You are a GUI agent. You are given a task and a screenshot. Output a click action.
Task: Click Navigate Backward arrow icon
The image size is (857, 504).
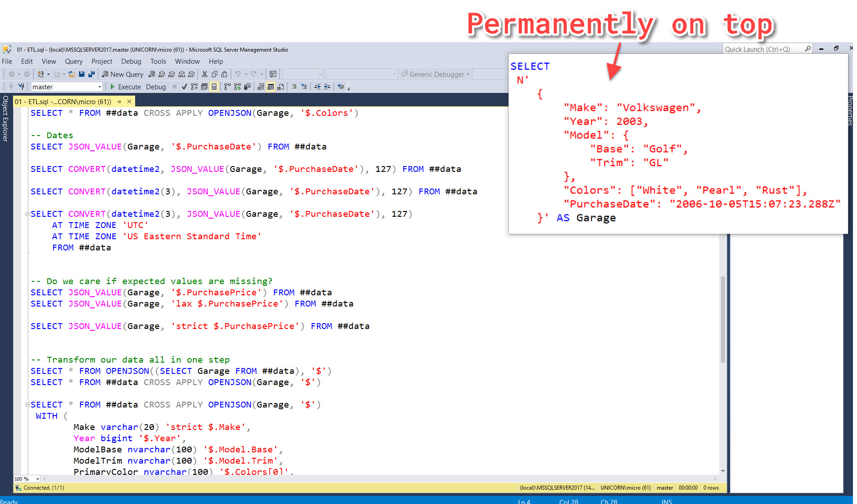pyautogui.click(x=12, y=74)
